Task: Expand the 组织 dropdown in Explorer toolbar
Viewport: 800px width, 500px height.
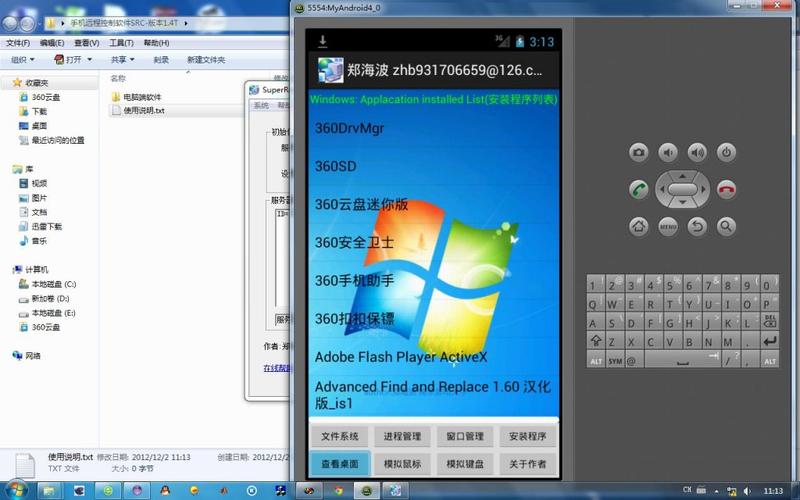Action: [x=23, y=60]
